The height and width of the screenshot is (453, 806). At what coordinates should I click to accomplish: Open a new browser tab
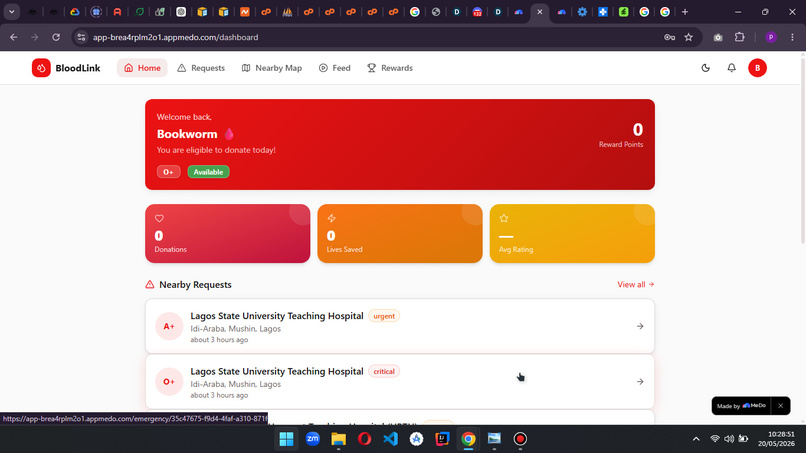pyautogui.click(x=685, y=12)
